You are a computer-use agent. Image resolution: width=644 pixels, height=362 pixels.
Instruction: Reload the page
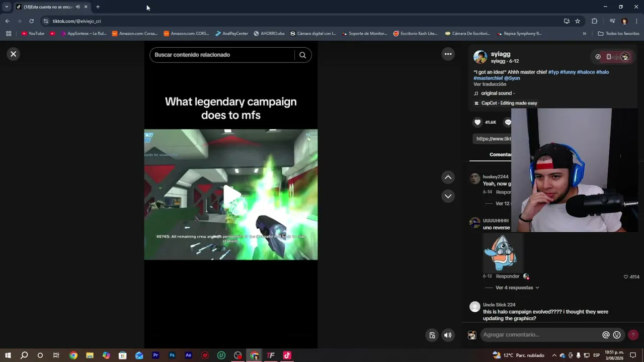31,21
